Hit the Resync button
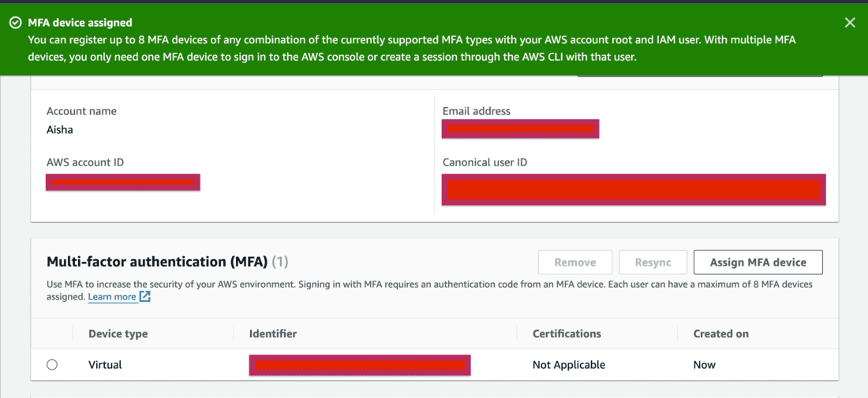Viewport: 868px width, 398px height. click(x=653, y=262)
